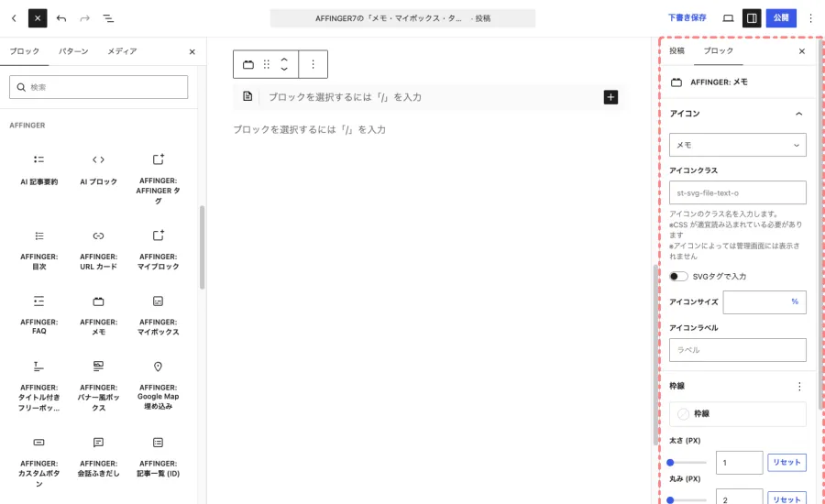The width and height of the screenshot is (825, 504).
Task: Reset the 丸み value
Action: (x=786, y=499)
